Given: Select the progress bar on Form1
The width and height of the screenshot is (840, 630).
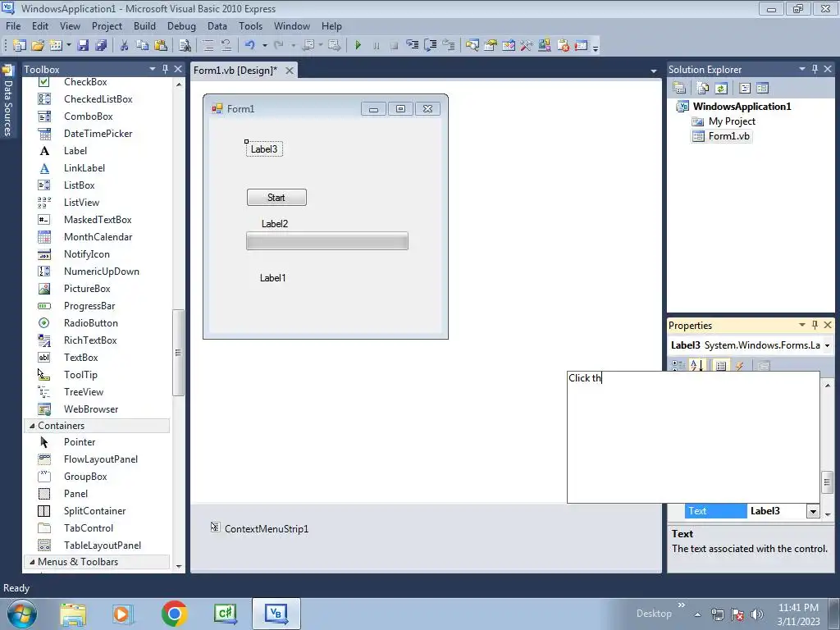Looking at the screenshot, I should tap(326, 241).
